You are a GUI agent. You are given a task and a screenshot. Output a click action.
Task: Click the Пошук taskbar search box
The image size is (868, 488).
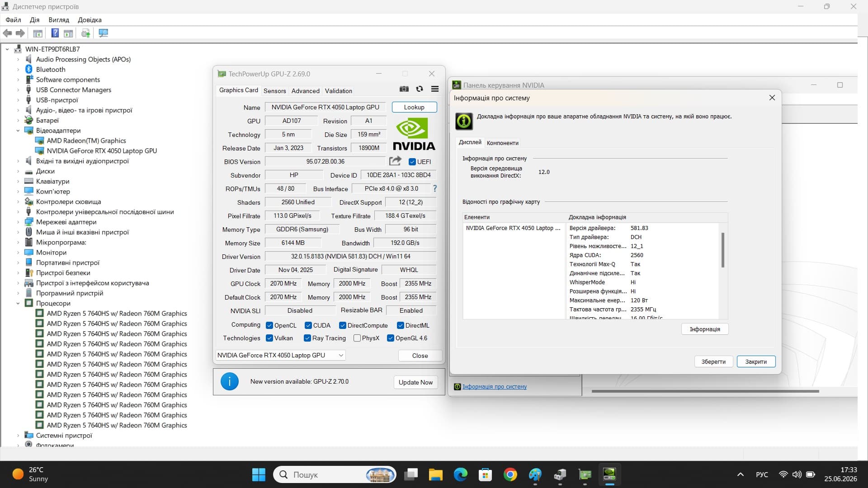pos(335,474)
